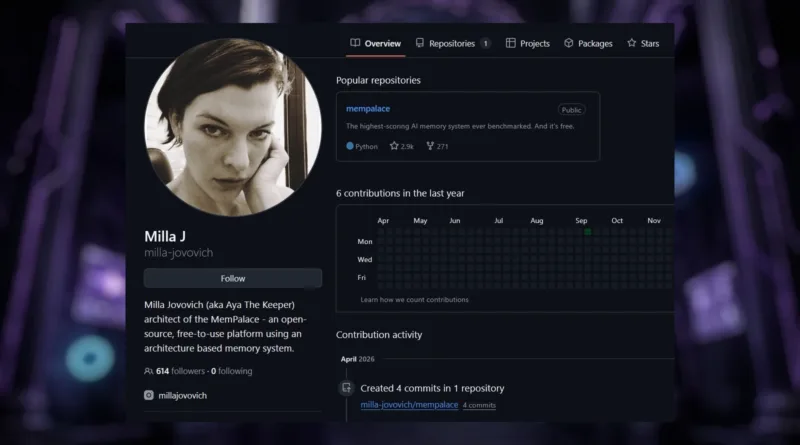The width and height of the screenshot is (800, 445).
Task: Open mempalace forks via the 271 fork icon
Action: pos(430,146)
